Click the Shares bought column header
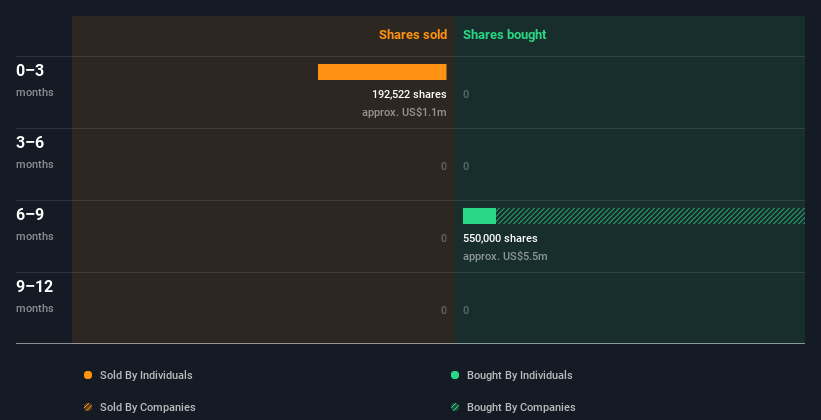Viewport: 821px width, 420px height. click(x=504, y=35)
